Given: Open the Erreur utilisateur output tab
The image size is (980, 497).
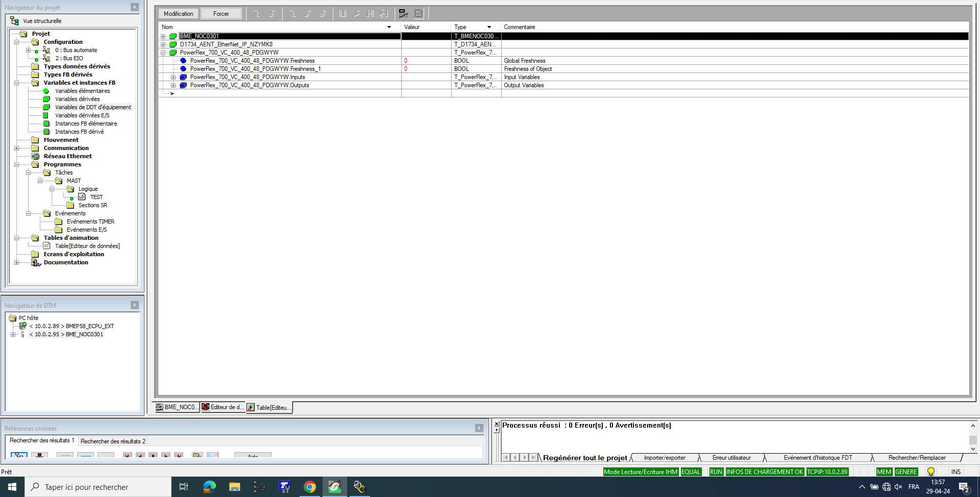Looking at the screenshot, I should [x=731, y=458].
